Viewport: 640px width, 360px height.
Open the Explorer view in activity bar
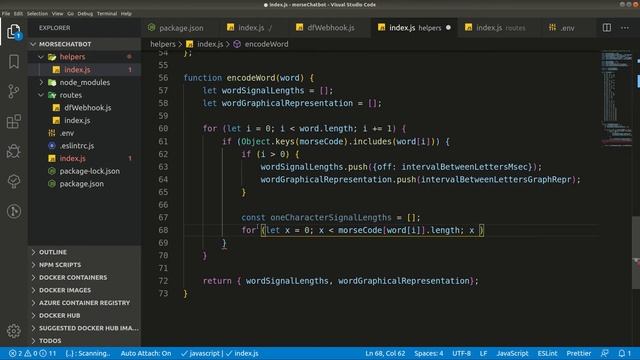point(13,31)
